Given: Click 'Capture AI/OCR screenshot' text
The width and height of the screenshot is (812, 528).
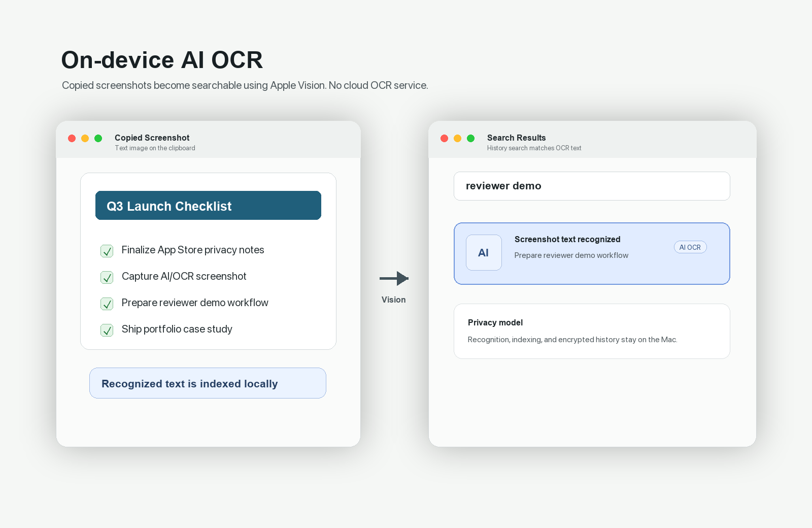Looking at the screenshot, I should pyautogui.click(x=184, y=276).
